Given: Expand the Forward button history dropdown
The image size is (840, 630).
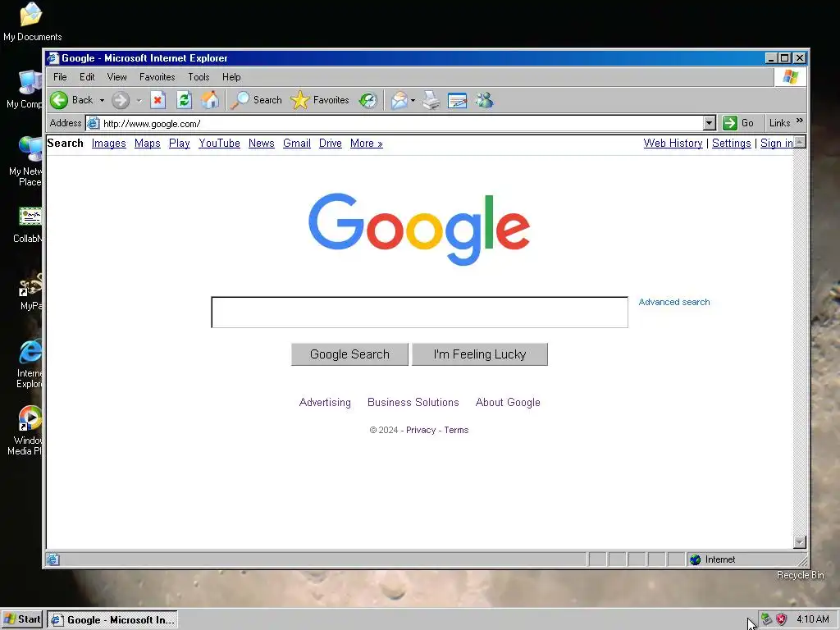Looking at the screenshot, I should tap(139, 100).
